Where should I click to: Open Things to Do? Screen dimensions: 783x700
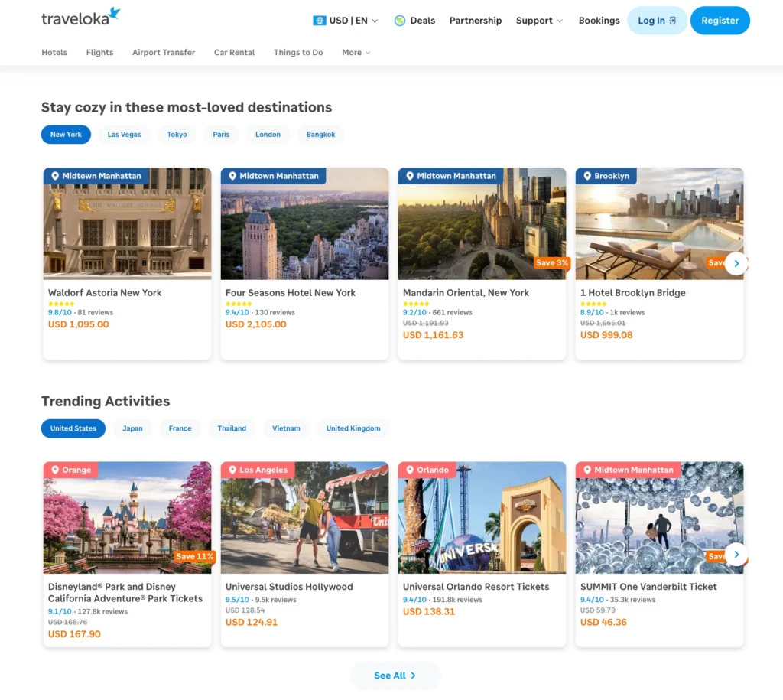298,53
